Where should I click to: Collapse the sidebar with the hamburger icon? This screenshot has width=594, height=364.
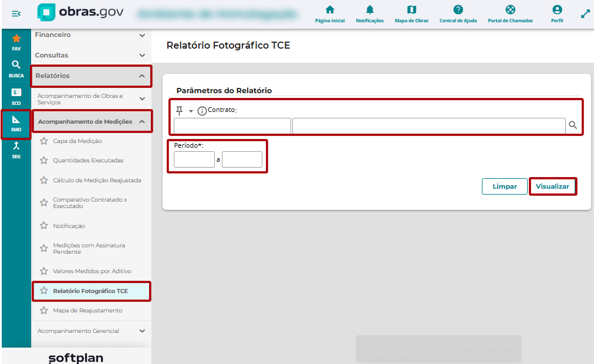(16, 14)
